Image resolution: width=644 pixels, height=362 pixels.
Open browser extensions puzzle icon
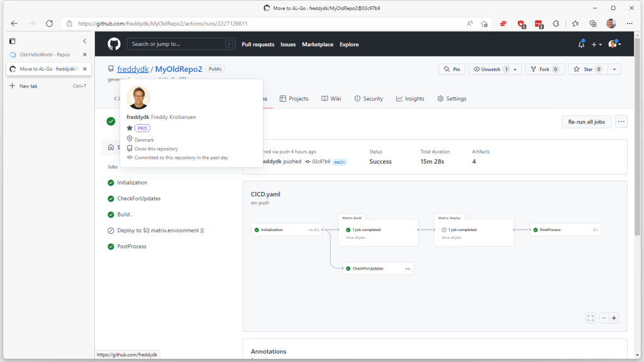(x=556, y=23)
